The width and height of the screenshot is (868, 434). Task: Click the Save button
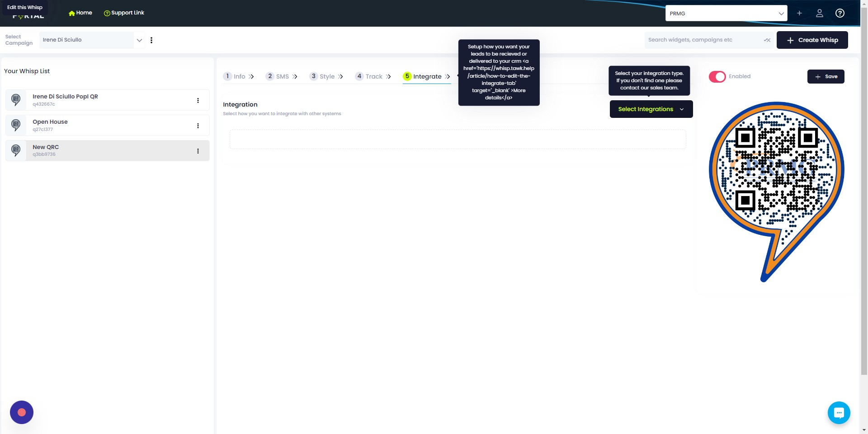click(x=826, y=76)
